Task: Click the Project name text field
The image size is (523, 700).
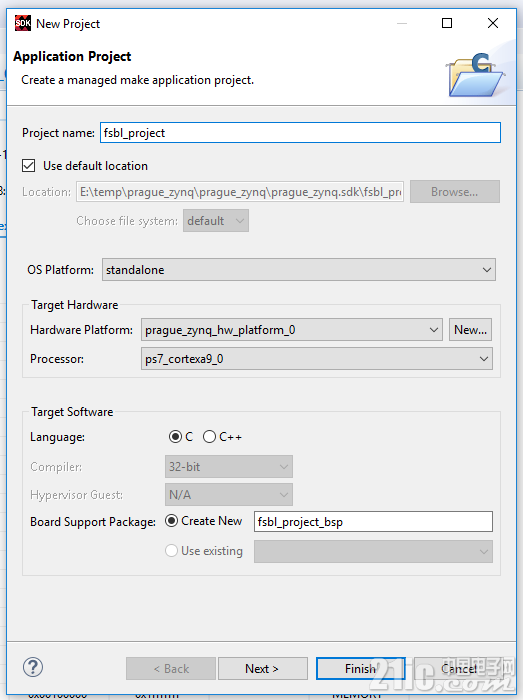Action: pyautogui.click(x=300, y=133)
